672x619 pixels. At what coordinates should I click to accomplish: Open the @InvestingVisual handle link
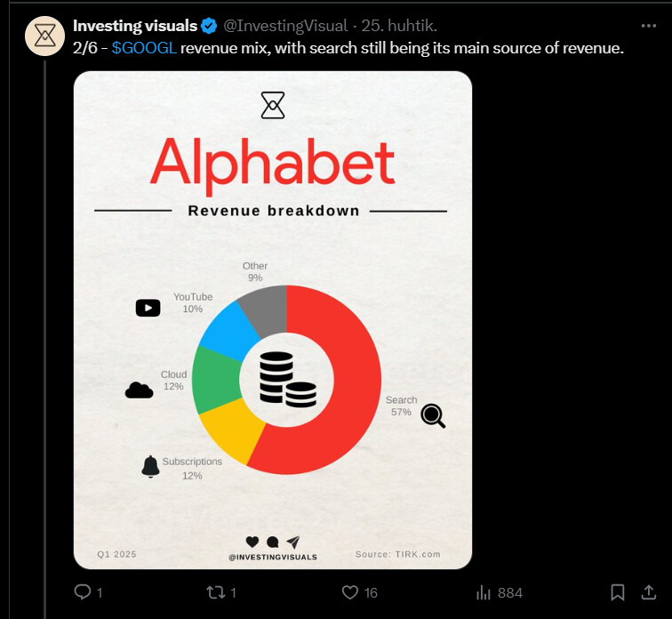[285, 26]
